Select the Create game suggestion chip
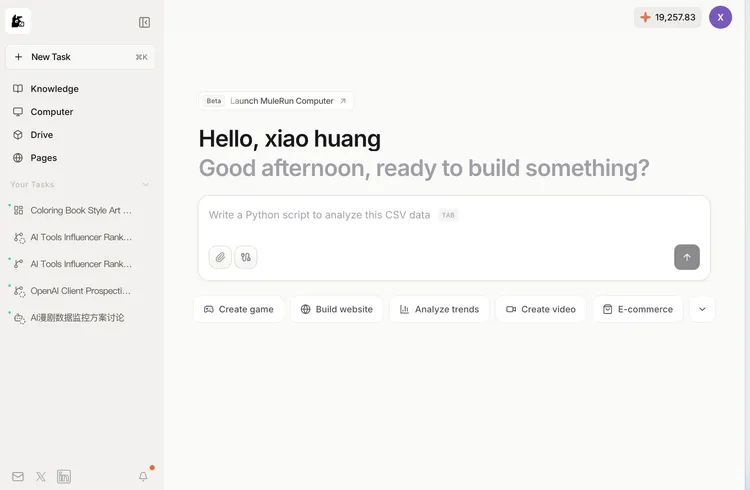This screenshot has height=490, width=750. coord(239,309)
